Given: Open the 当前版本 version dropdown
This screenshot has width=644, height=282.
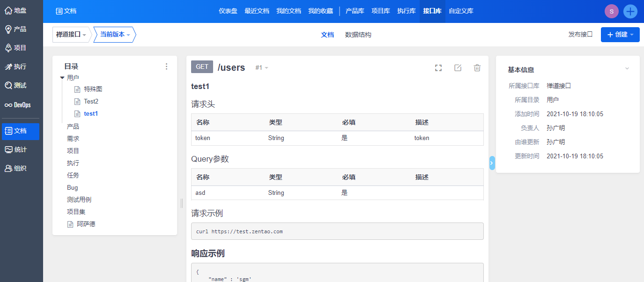Looking at the screenshot, I should click(115, 35).
